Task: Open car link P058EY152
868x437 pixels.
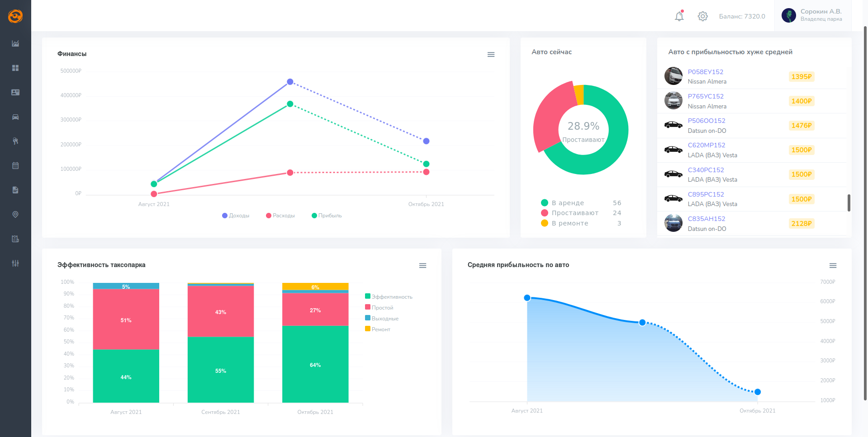Action: click(x=705, y=72)
